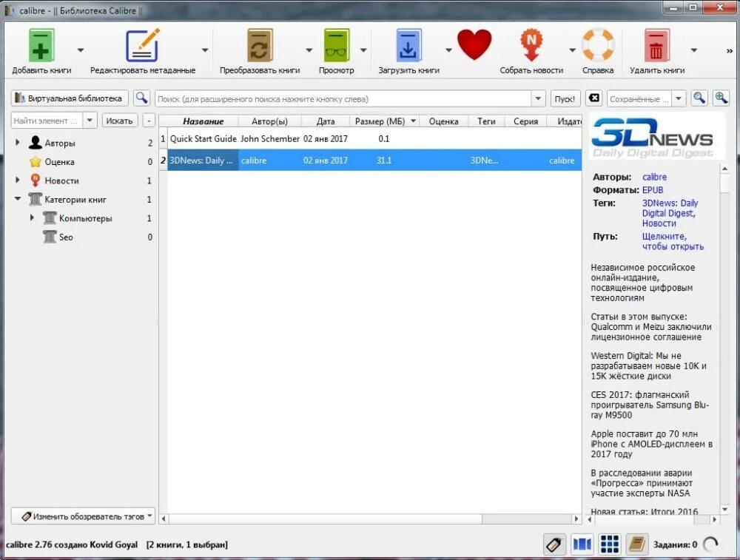Viewport: 740px width, 560px height.
Task: Toggle tag browser icon in status bar
Action: [554, 544]
